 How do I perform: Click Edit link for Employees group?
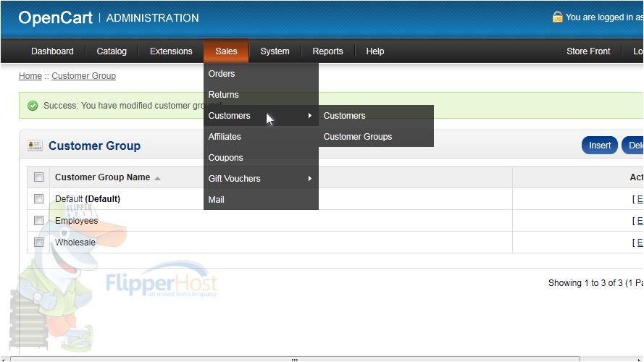click(640, 221)
